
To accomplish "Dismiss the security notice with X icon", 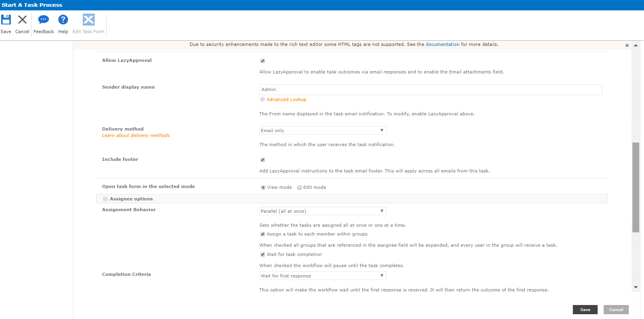I will [627, 46].
